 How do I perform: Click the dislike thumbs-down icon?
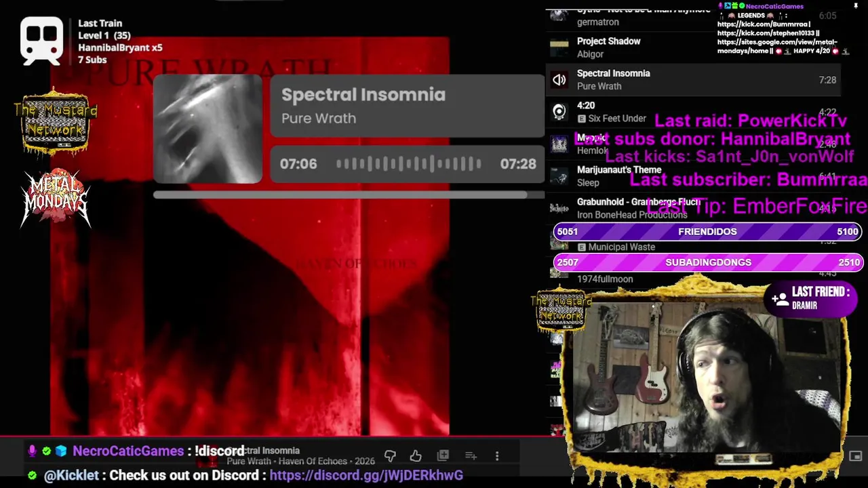point(390,456)
